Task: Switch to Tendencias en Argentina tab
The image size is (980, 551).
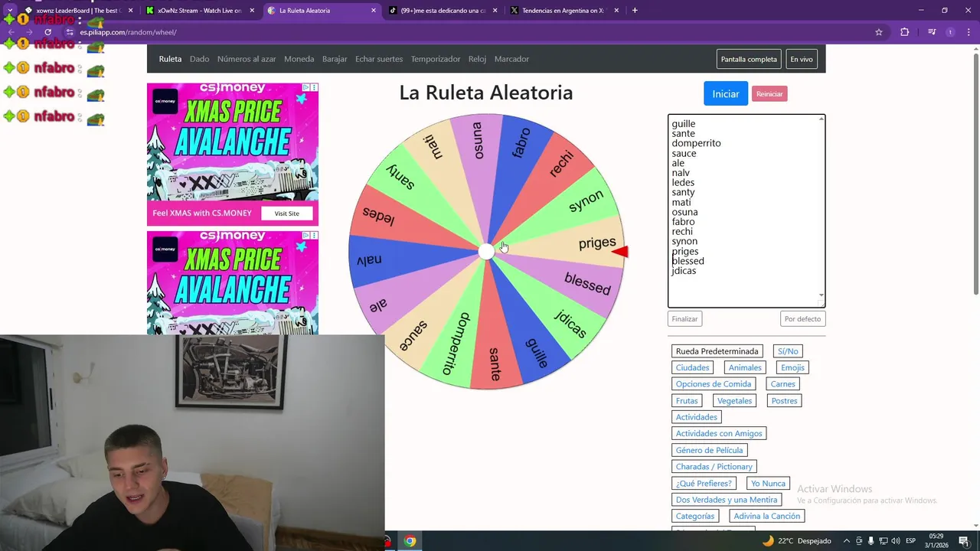Action: coord(563,11)
